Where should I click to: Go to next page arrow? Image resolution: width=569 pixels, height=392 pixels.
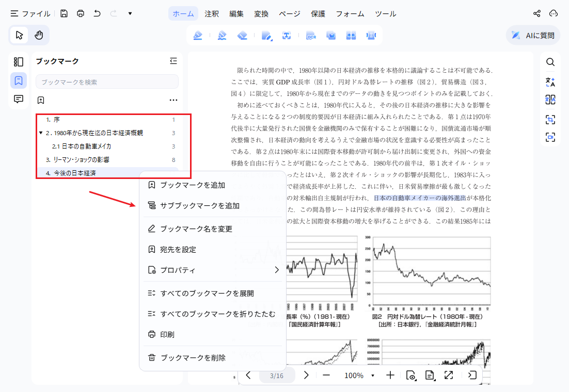tap(306, 375)
